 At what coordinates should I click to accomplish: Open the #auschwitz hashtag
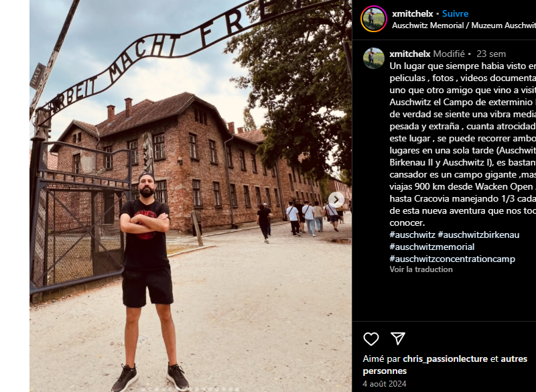[412, 235]
